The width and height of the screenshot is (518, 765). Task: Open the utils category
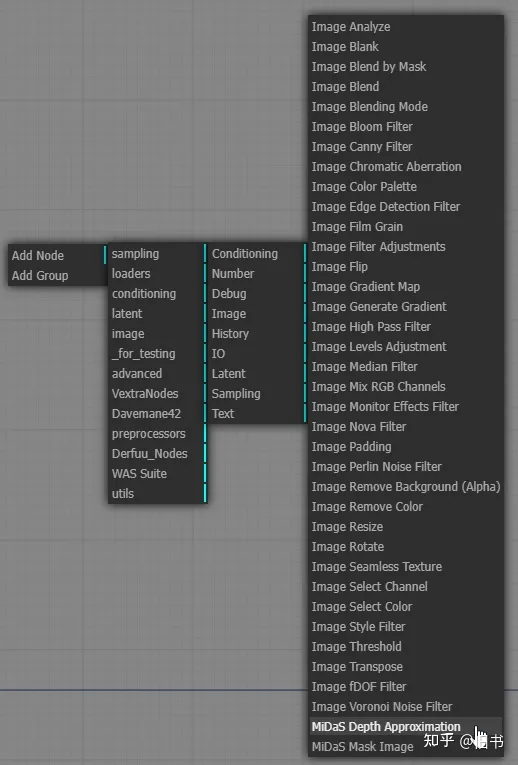click(x=157, y=494)
